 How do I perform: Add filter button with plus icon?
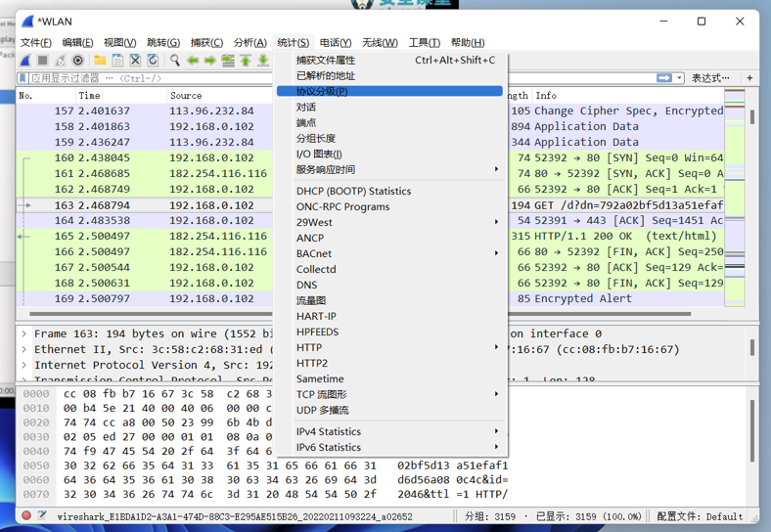pos(749,77)
